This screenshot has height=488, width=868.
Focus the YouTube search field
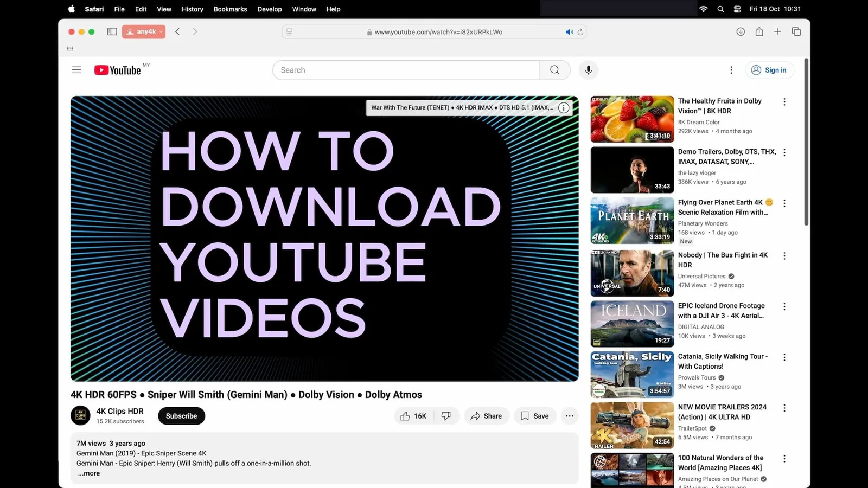click(406, 70)
